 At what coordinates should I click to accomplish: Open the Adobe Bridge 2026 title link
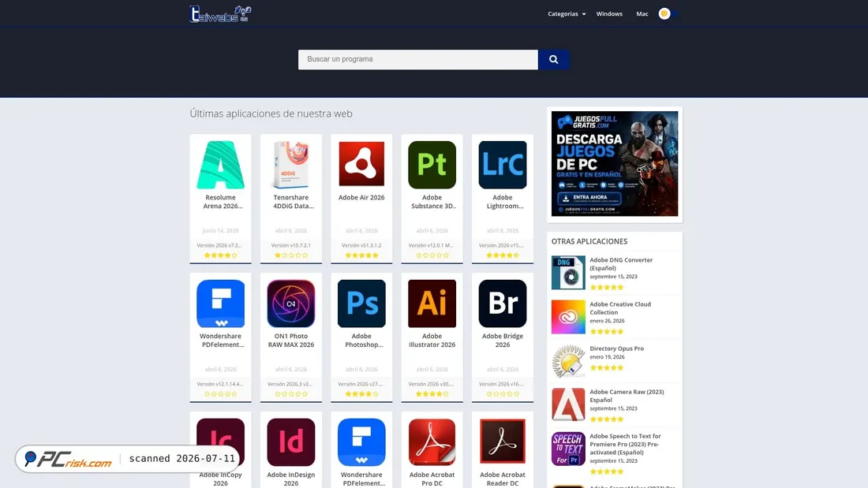[x=503, y=341]
